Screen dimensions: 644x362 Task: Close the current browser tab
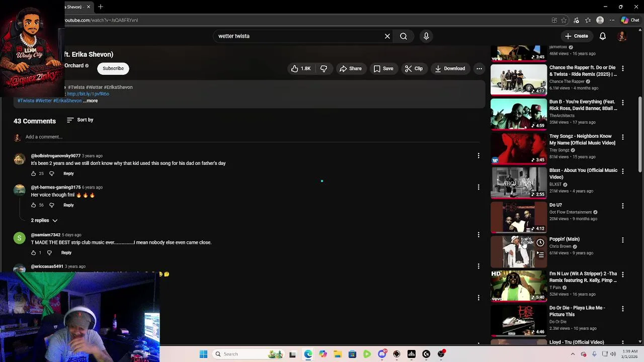tap(89, 7)
